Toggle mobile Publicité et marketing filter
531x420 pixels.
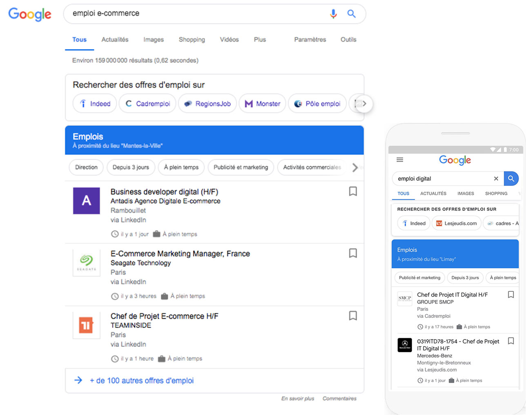pyautogui.click(x=419, y=278)
